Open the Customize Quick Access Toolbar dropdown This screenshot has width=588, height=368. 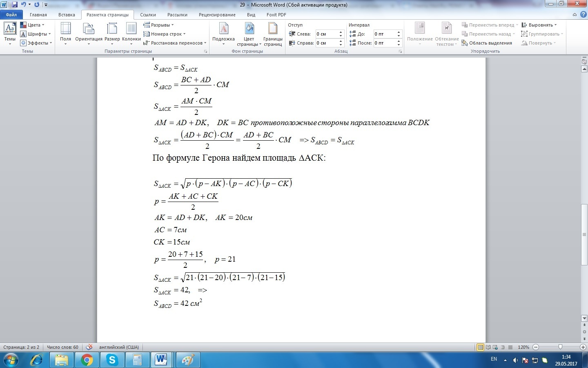(x=46, y=5)
